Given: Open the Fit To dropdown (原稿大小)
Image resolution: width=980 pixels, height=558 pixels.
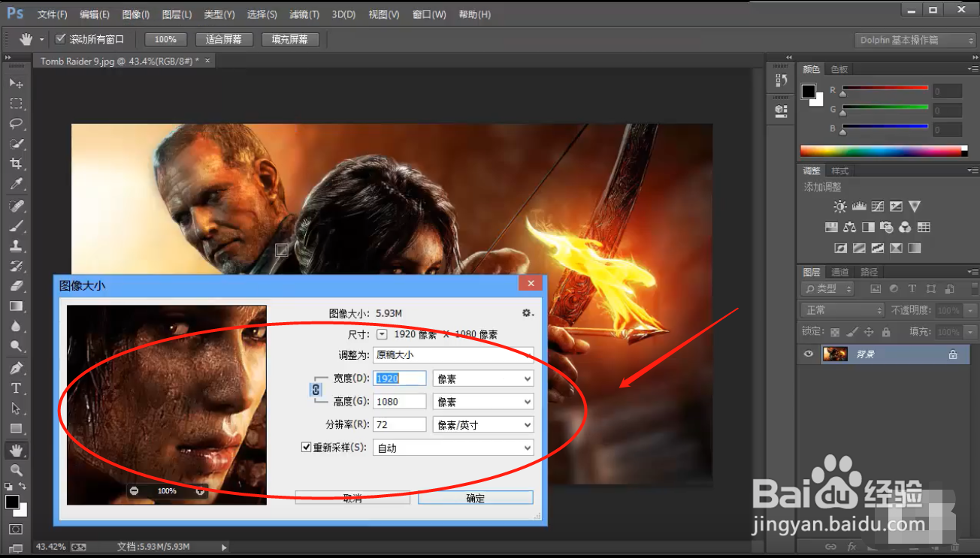Looking at the screenshot, I should pyautogui.click(x=453, y=354).
